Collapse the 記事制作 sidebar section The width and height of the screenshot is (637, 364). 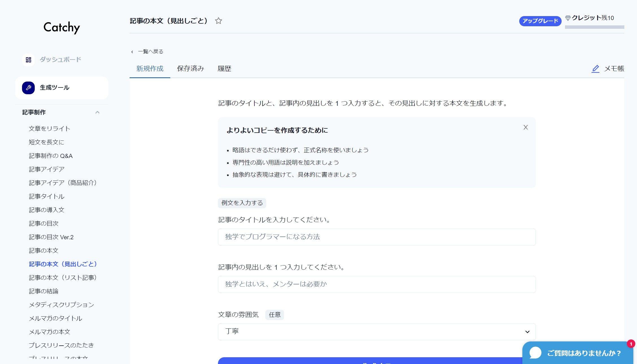click(x=97, y=112)
